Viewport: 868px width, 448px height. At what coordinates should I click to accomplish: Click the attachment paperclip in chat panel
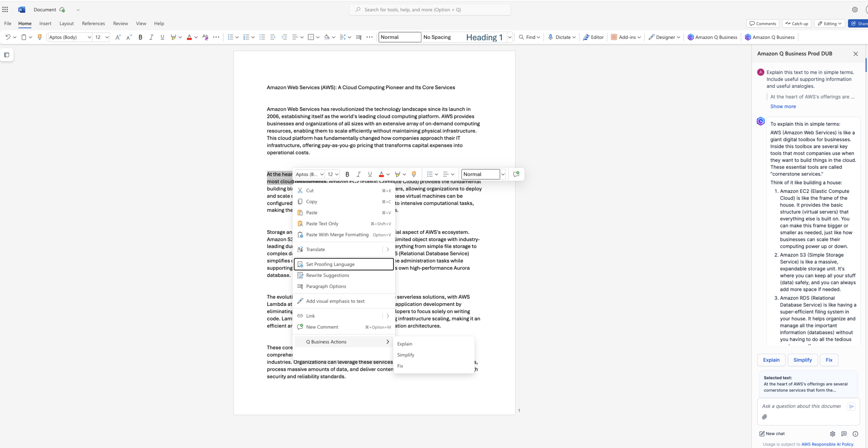pyautogui.click(x=764, y=417)
